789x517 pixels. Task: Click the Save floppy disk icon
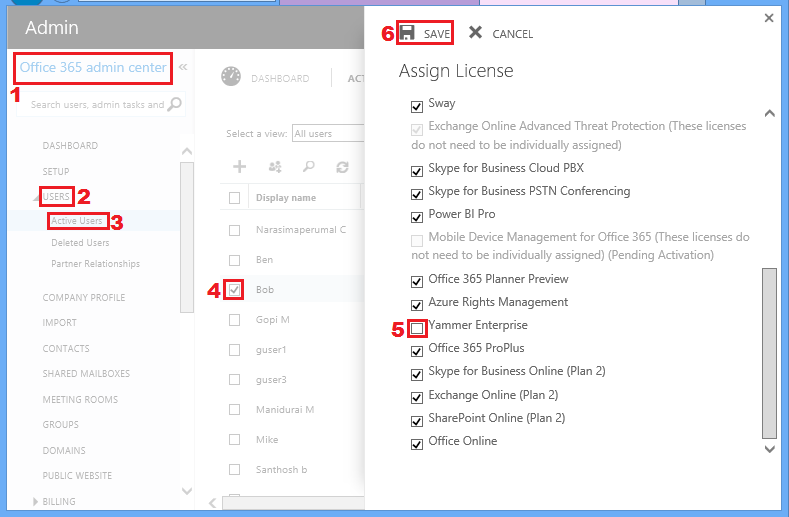[407, 33]
